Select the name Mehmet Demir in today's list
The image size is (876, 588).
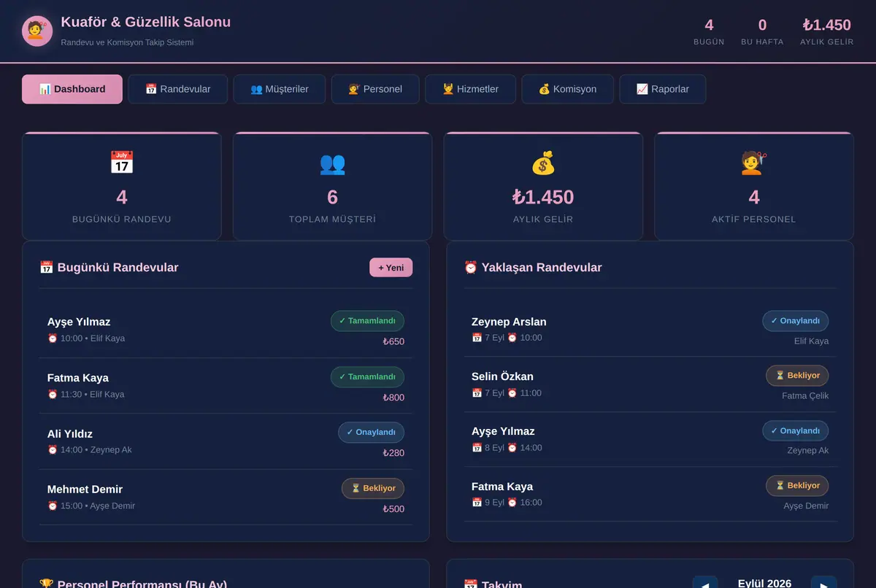85,490
